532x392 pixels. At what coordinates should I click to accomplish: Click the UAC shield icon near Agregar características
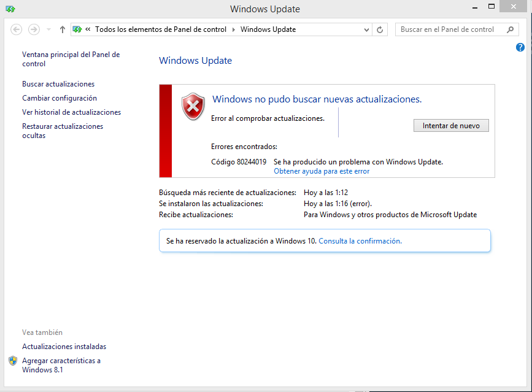pyautogui.click(x=13, y=361)
